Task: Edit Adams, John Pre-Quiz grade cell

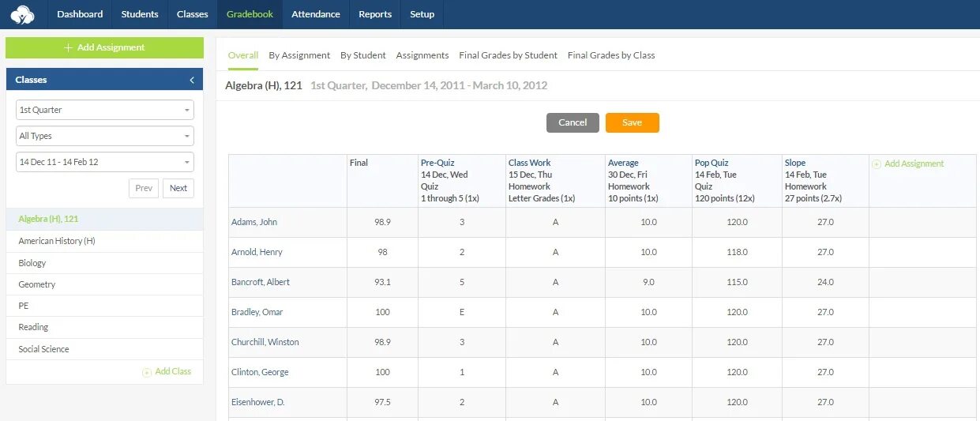Action: coord(462,222)
